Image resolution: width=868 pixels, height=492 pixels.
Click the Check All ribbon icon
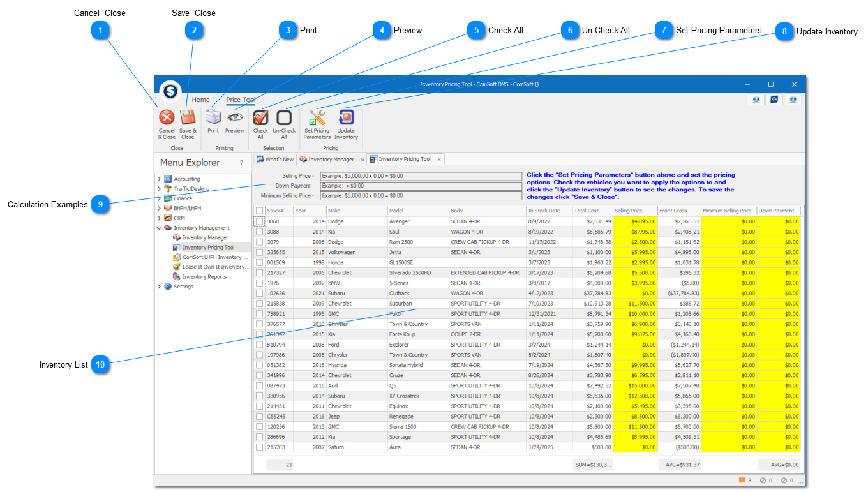pyautogui.click(x=260, y=117)
